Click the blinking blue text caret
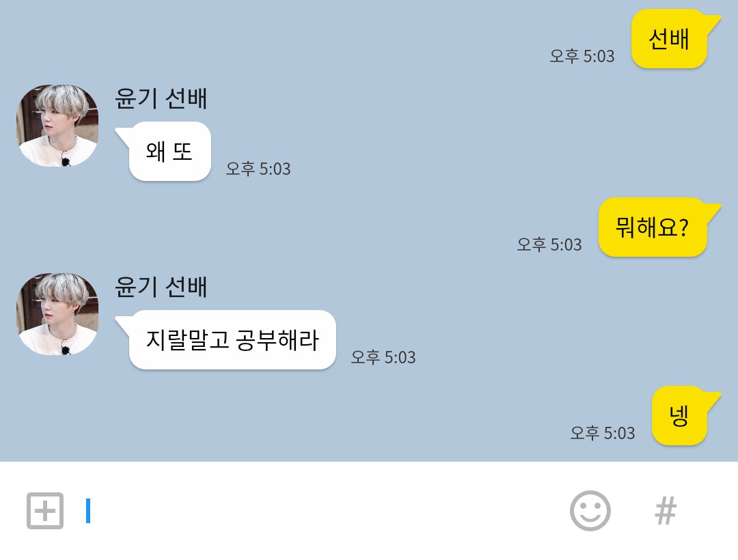 coord(88,511)
